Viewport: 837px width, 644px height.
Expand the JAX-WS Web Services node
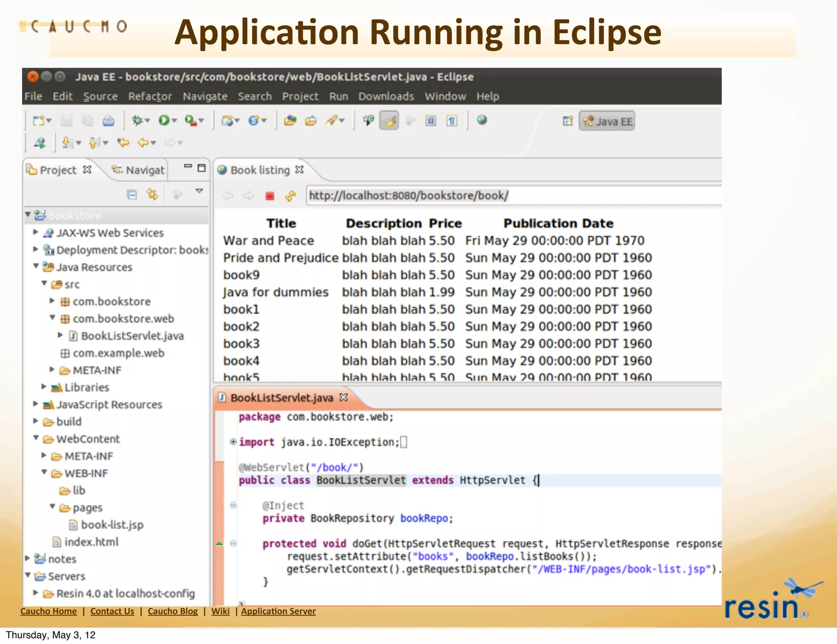pyautogui.click(x=36, y=233)
